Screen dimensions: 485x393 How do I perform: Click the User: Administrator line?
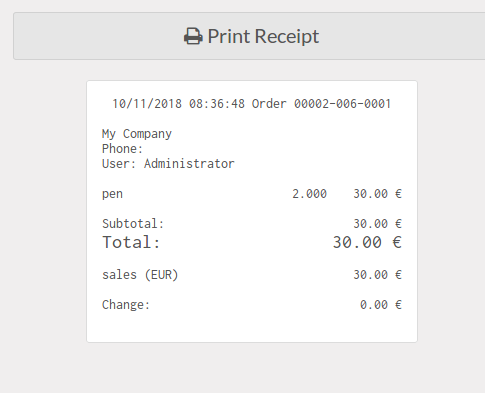tap(168, 164)
